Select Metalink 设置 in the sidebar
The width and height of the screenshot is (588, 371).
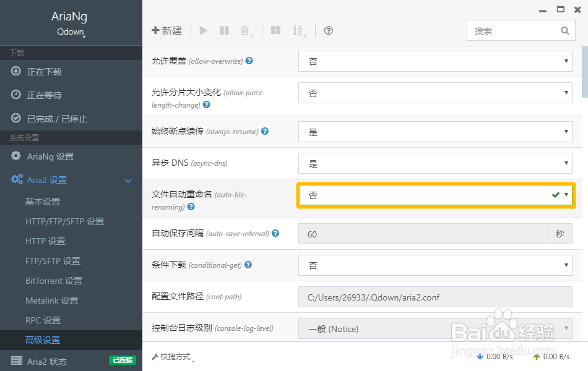click(52, 301)
